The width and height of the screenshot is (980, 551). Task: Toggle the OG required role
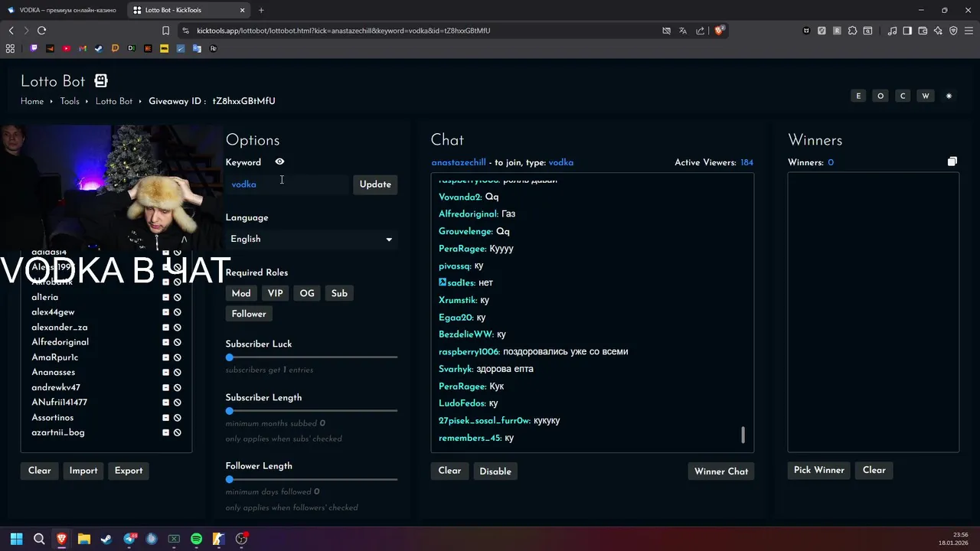click(307, 293)
